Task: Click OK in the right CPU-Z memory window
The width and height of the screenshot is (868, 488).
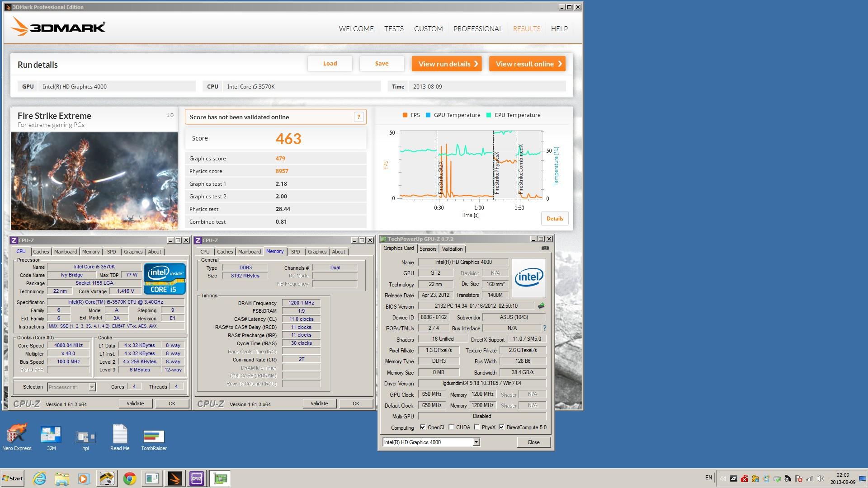Action: [356, 404]
